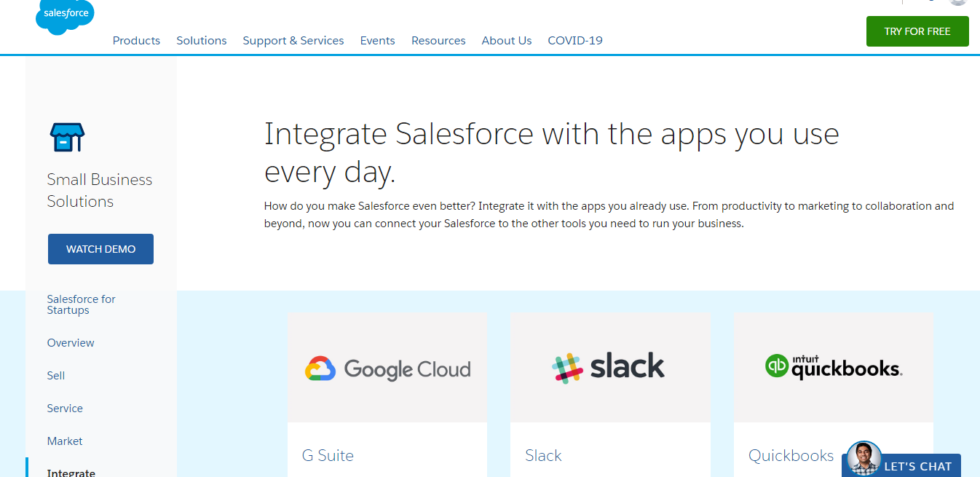Open the Support & Services menu
Viewport: 980px width, 477px height.
click(x=293, y=41)
